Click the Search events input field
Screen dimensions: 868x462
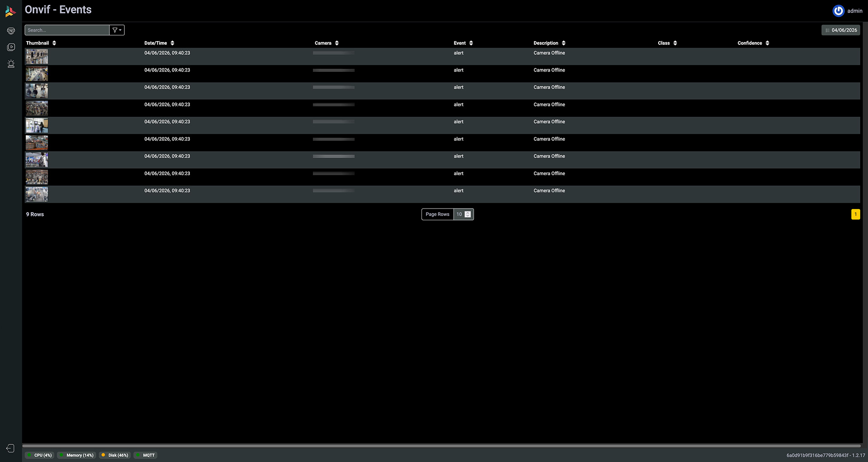(67, 30)
